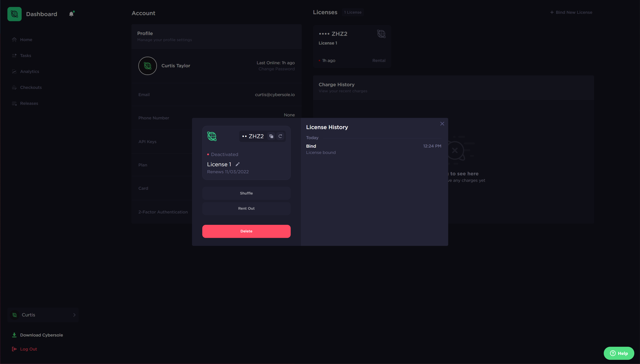Click the Deactivated status label
This screenshot has width=640, height=364.
pyautogui.click(x=224, y=154)
